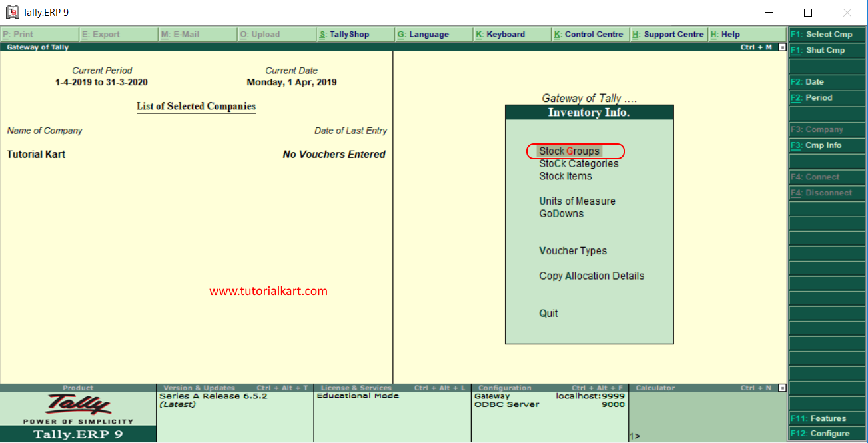Click the Inventory Info. menu title
This screenshot has width=868, height=443.
[x=589, y=113]
